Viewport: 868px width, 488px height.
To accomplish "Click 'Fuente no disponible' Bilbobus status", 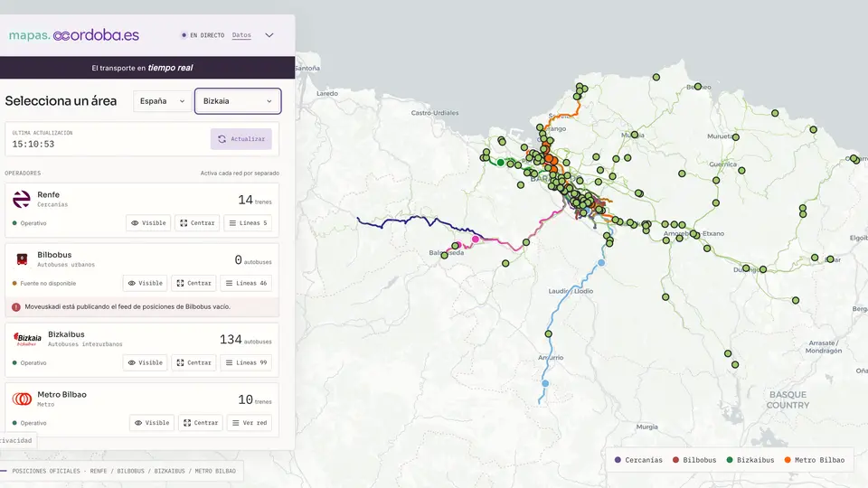I will tap(44, 283).
